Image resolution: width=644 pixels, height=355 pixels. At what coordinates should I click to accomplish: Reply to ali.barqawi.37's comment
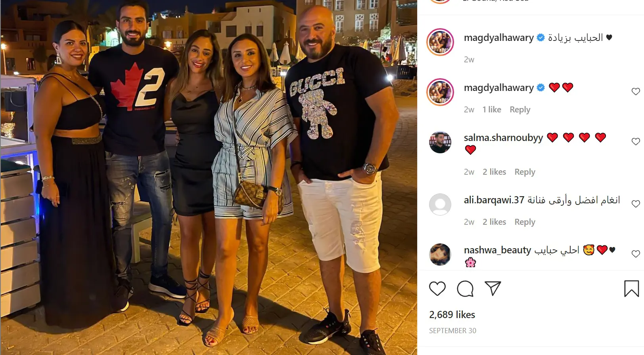[x=525, y=222]
